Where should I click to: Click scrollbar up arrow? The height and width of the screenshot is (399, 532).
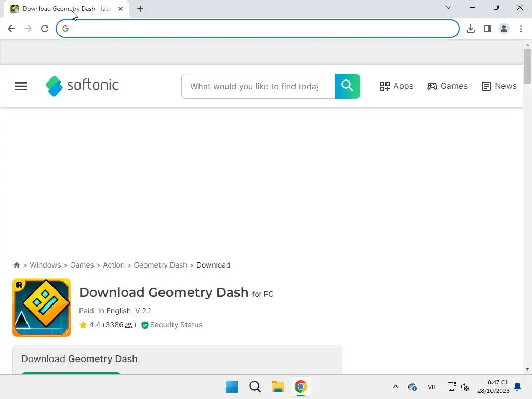click(527, 45)
